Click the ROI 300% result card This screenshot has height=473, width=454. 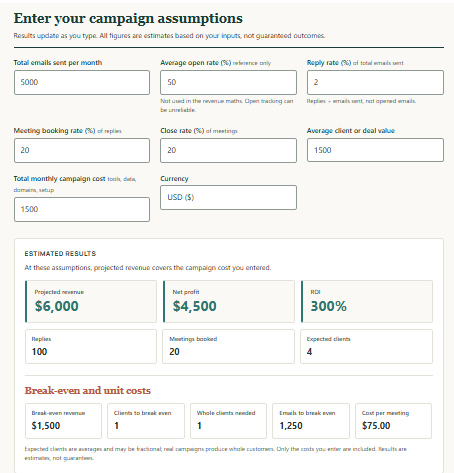pyautogui.click(x=367, y=301)
